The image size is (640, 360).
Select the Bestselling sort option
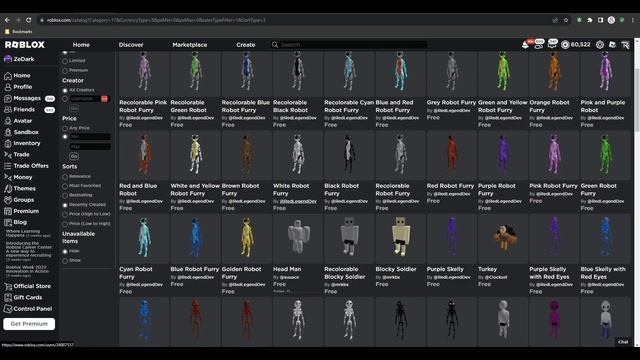pyautogui.click(x=65, y=196)
